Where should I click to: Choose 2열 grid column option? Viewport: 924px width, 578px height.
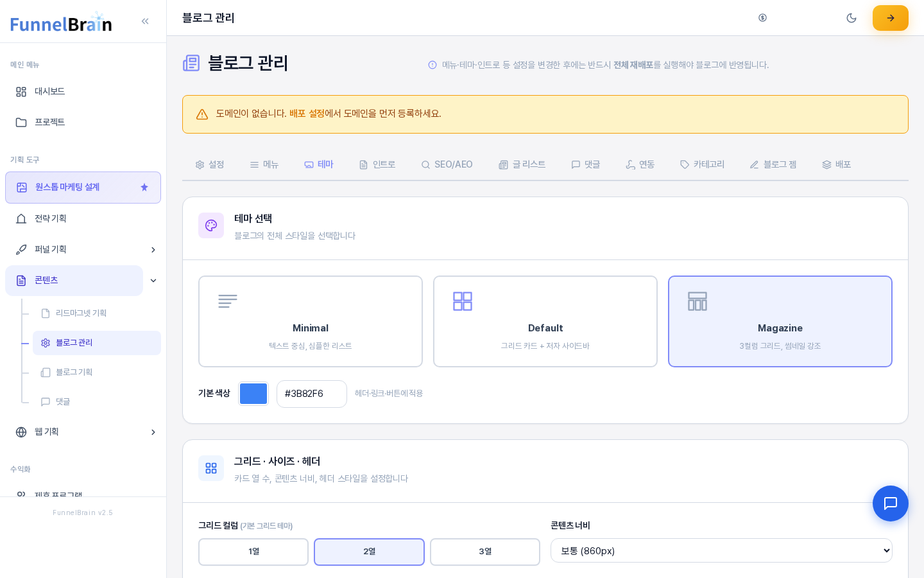(x=370, y=552)
